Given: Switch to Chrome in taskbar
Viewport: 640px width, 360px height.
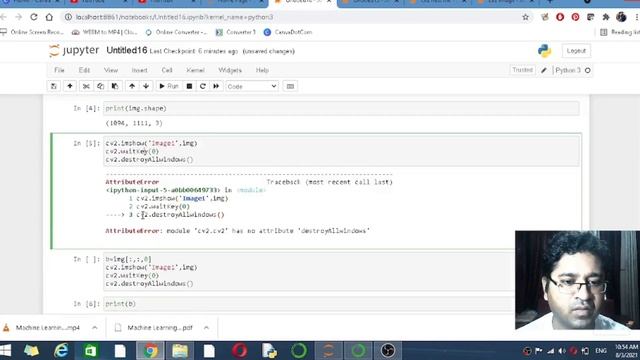Looking at the screenshot, I should tap(150, 351).
